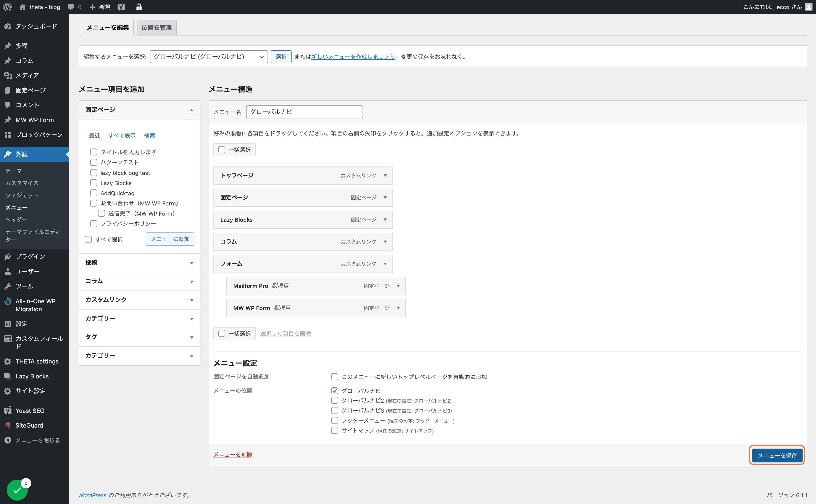The width and height of the screenshot is (816, 504).
Task: Expand 投稿 accordion section
Action: point(140,263)
